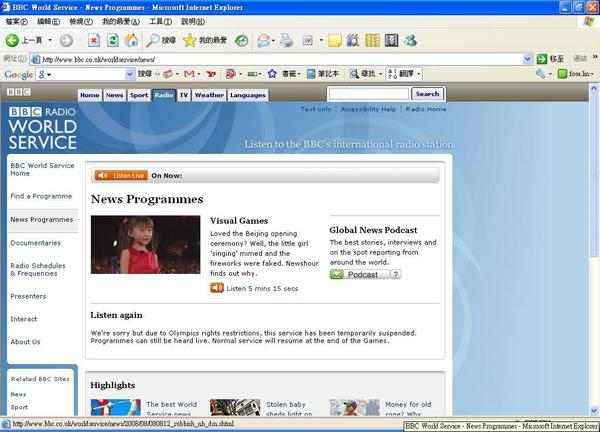Click the IE Forward arrow button

point(66,40)
